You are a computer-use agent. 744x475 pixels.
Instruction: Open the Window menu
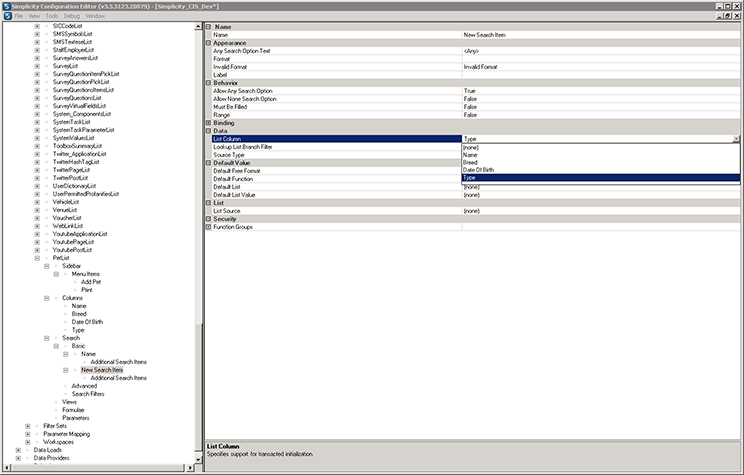[95, 16]
